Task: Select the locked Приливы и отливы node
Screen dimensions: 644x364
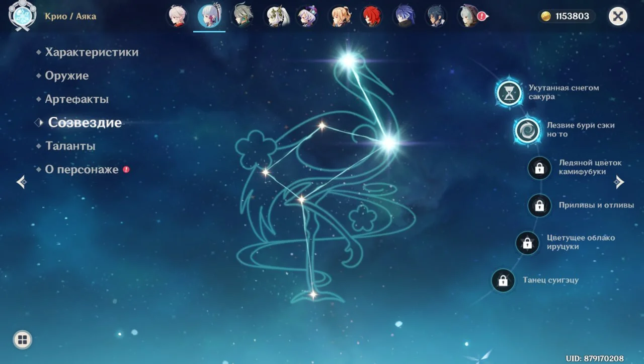Action: (x=539, y=205)
